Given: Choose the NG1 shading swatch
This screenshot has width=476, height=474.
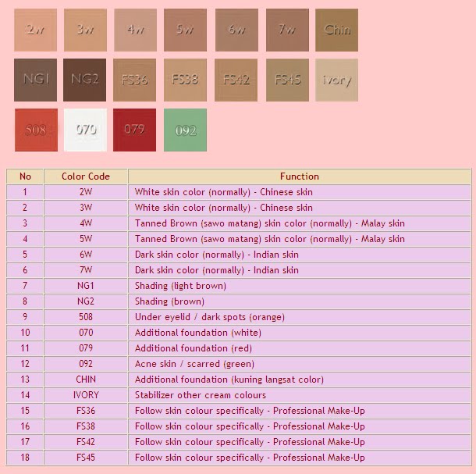Looking at the screenshot, I should pyautogui.click(x=35, y=80).
